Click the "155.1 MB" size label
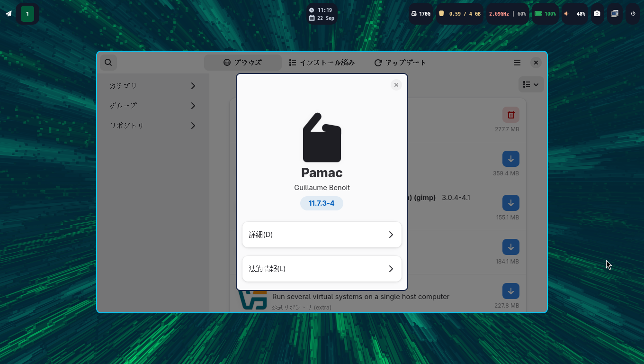This screenshot has width=644, height=364. coord(508,218)
